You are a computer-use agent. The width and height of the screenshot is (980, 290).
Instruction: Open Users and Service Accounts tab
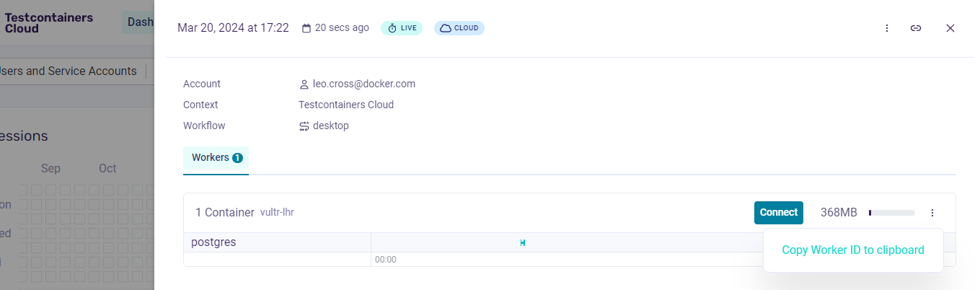[x=69, y=71]
